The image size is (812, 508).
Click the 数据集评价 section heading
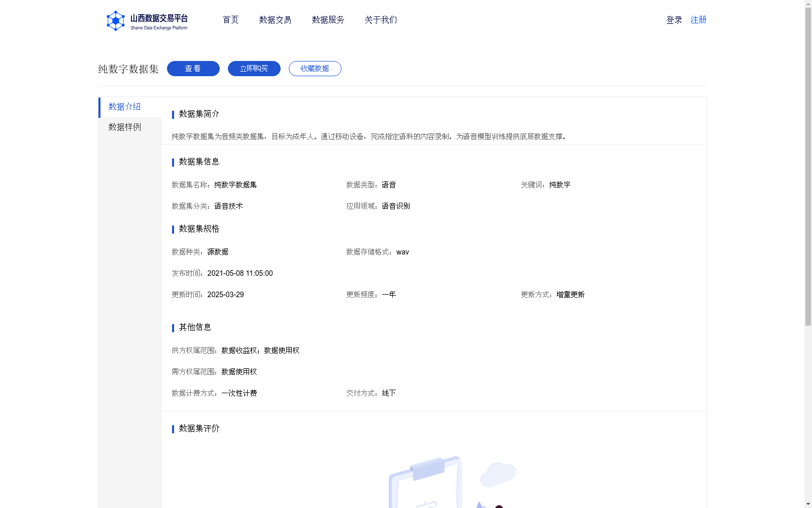(x=199, y=428)
